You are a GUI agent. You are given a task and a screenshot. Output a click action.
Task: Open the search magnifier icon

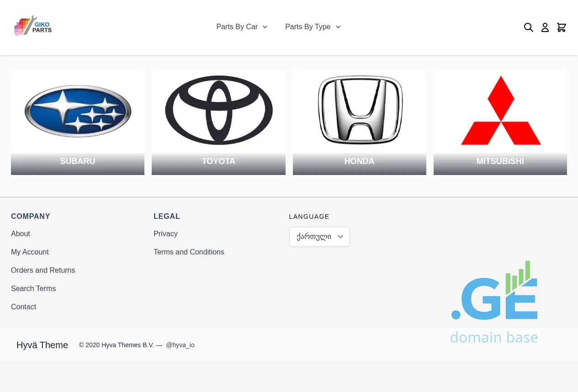coord(528,27)
